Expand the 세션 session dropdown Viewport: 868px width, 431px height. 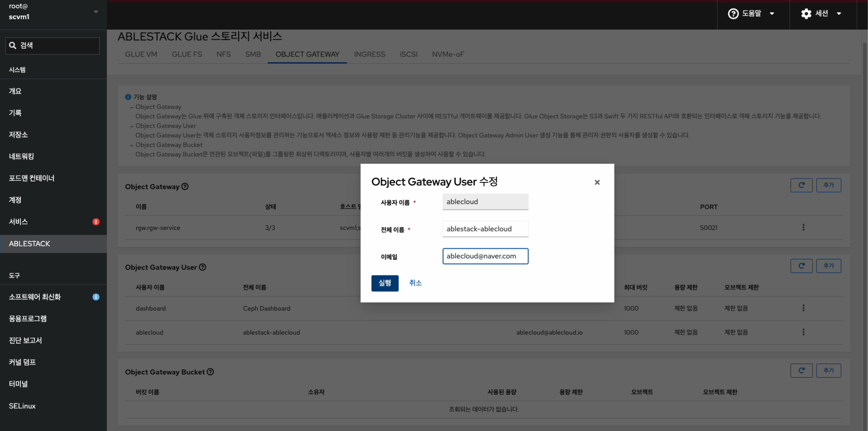(821, 14)
